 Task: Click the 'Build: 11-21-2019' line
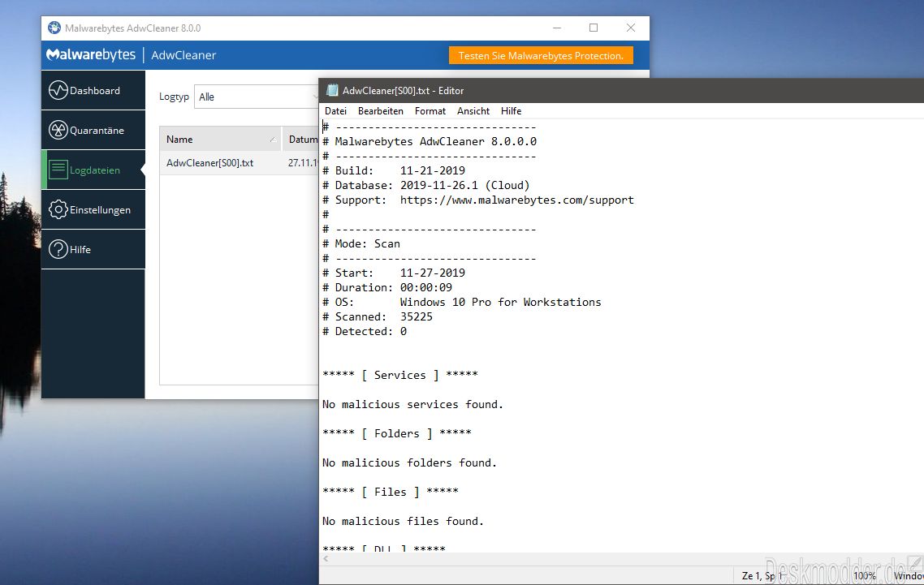click(394, 170)
